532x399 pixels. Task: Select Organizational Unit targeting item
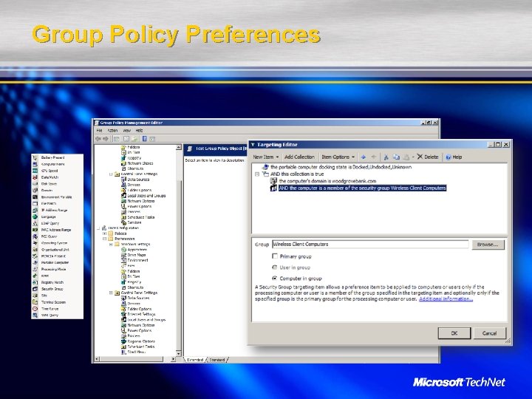[55, 250]
